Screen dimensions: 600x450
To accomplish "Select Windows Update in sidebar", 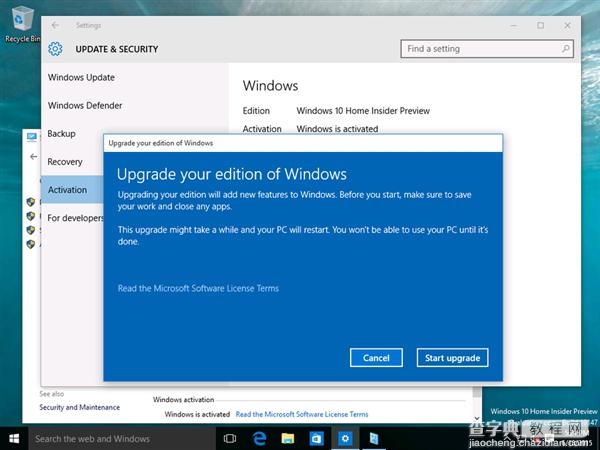I will click(x=134, y=77).
